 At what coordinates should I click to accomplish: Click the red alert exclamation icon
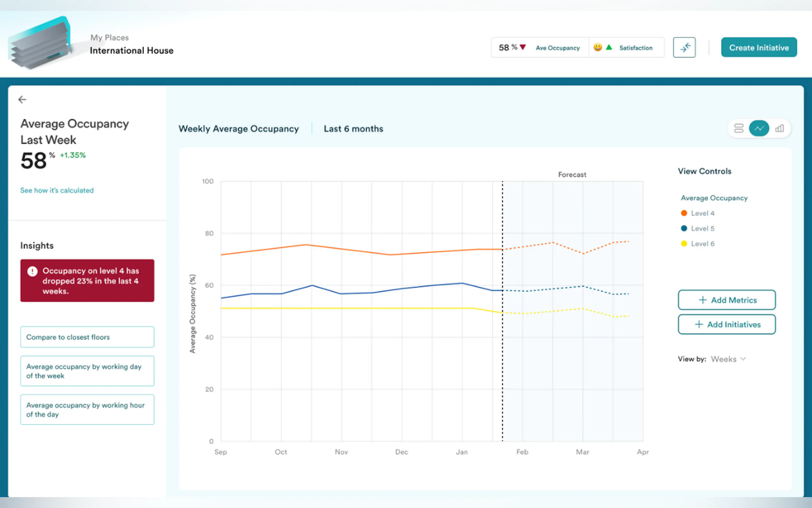click(x=32, y=271)
